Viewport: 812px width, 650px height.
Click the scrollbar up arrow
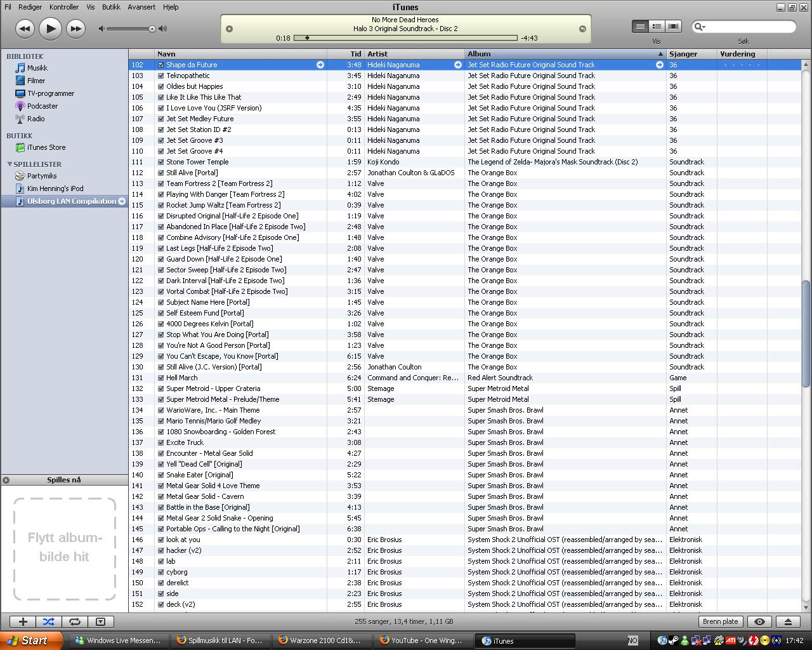(806, 65)
